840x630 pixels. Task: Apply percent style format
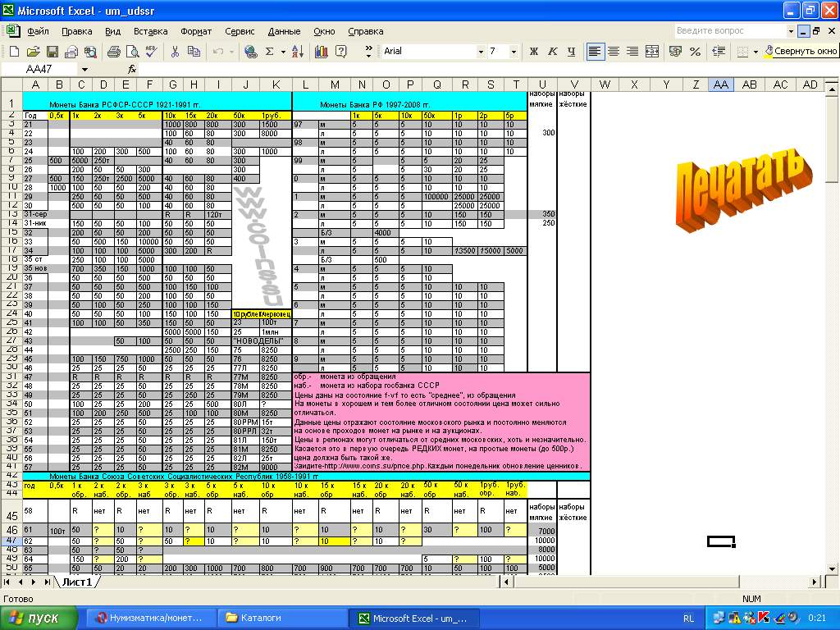tap(695, 51)
